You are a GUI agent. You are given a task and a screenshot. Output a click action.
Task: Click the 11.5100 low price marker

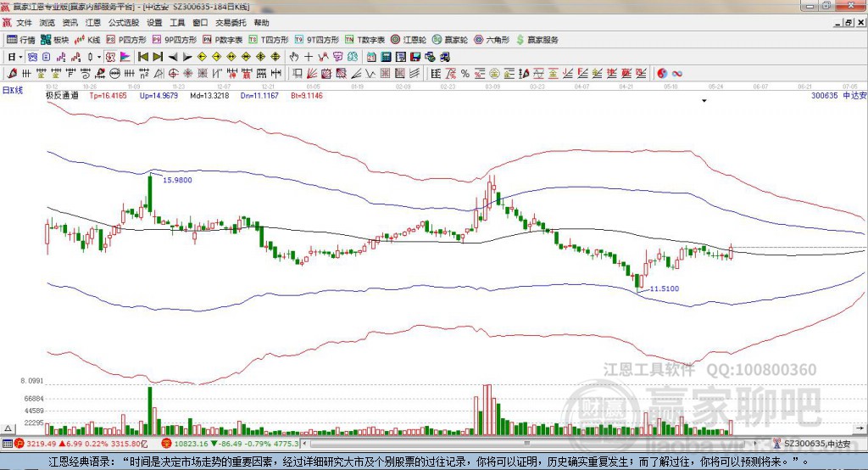[x=664, y=288]
